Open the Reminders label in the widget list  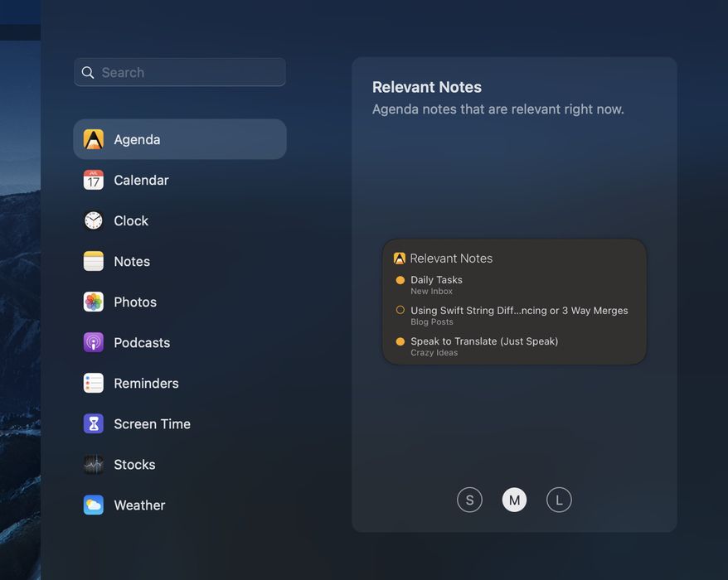coord(146,384)
